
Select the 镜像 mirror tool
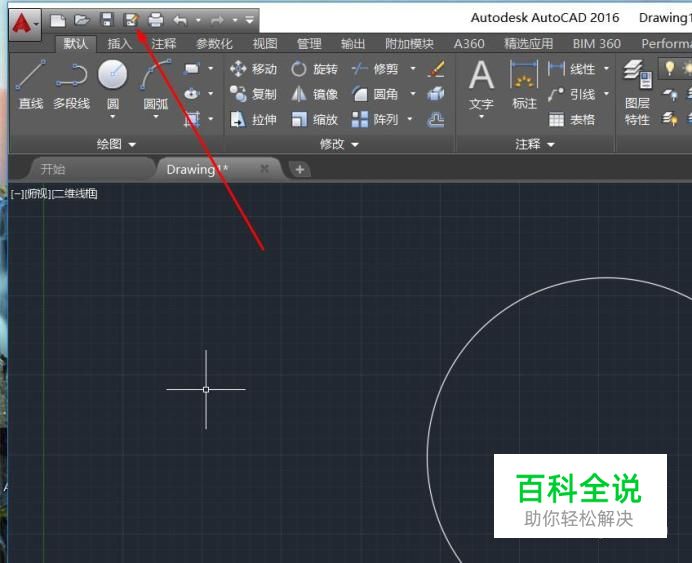coord(314,94)
